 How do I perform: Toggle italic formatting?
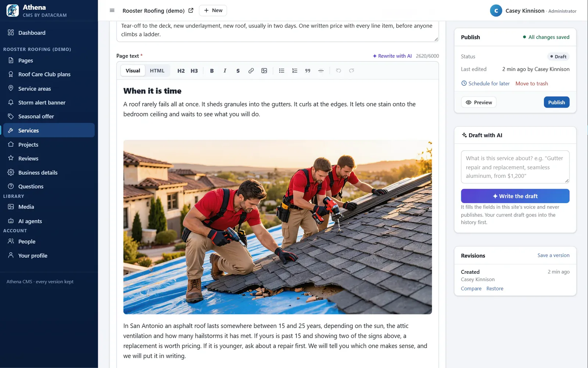click(225, 71)
